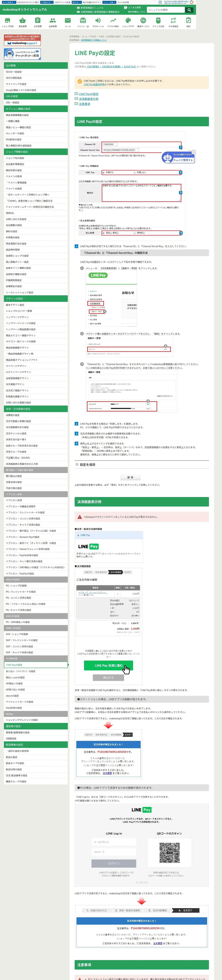Open the その他設定 arrows icon menu
The image size is (222, 980).
pyautogui.click(x=173, y=22)
